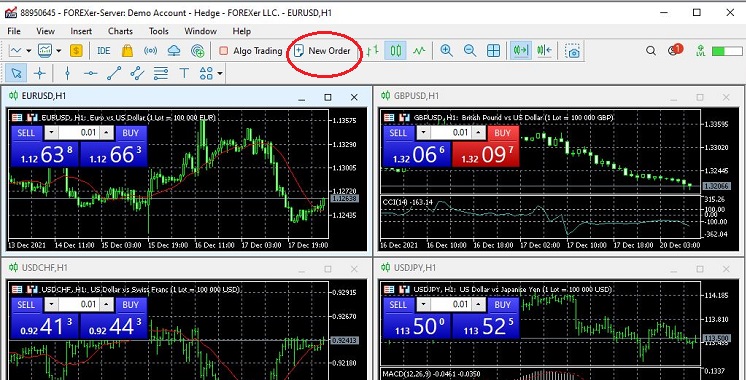The height and width of the screenshot is (380, 746).
Task: Zoom out on the chart
Action: [x=470, y=50]
